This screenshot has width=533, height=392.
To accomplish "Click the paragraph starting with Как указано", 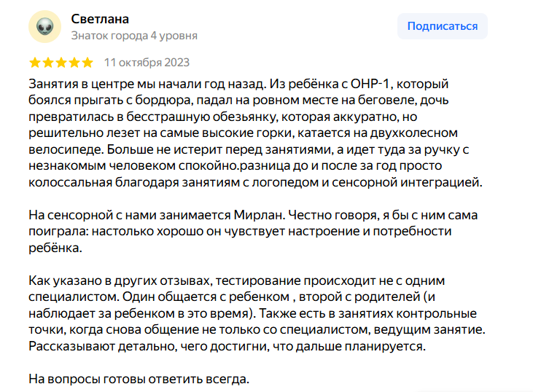I will click(x=257, y=313).
